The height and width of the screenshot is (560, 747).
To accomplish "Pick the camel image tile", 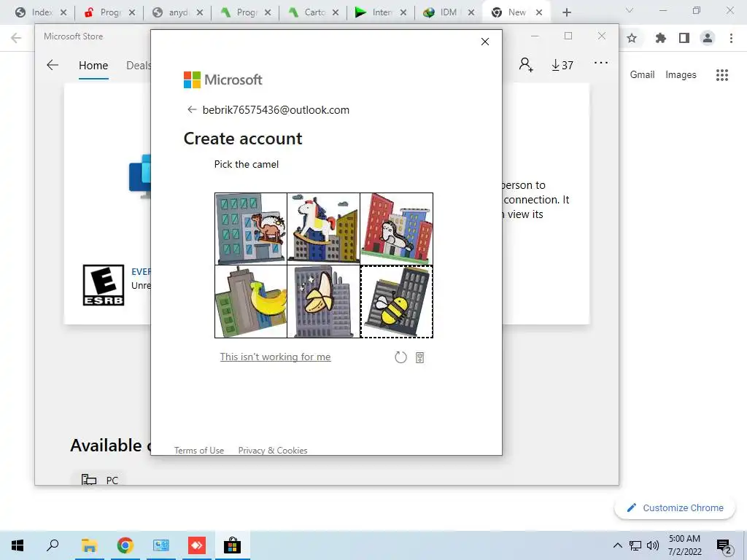I will pyautogui.click(x=251, y=228).
